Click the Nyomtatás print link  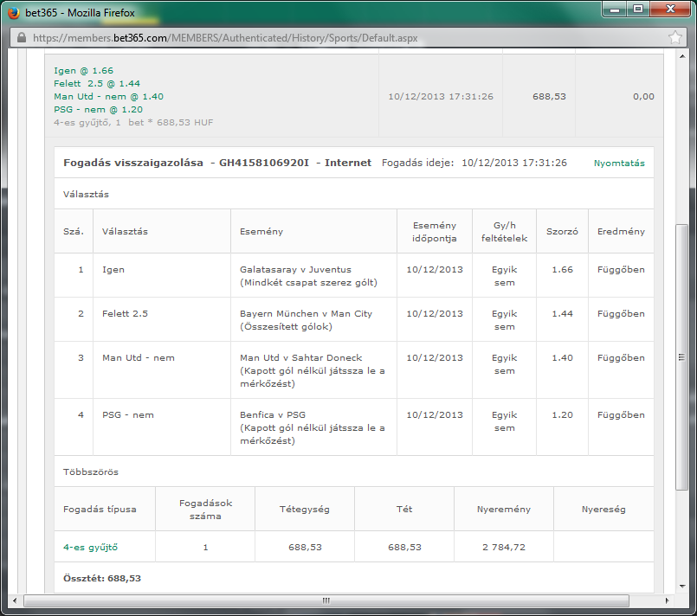tap(619, 163)
